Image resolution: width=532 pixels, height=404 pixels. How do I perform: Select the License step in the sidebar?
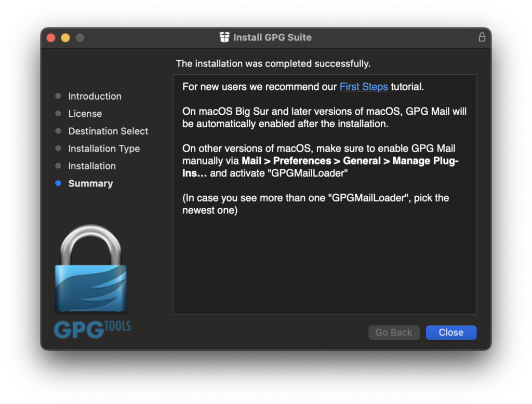point(85,114)
